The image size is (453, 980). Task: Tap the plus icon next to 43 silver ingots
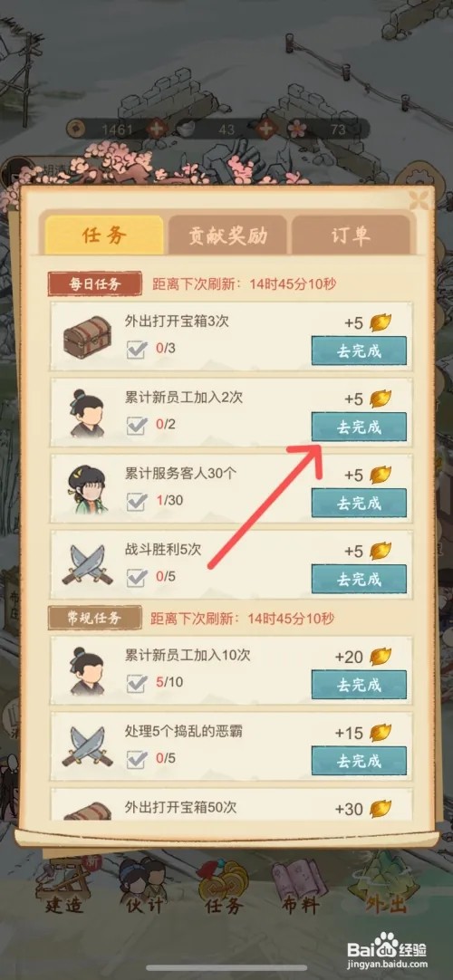point(266,130)
